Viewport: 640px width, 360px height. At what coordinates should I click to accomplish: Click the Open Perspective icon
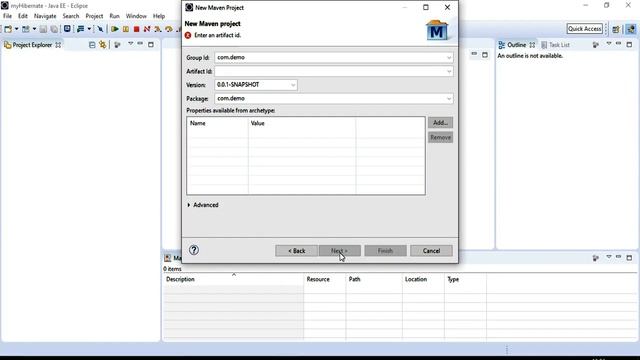(616, 29)
